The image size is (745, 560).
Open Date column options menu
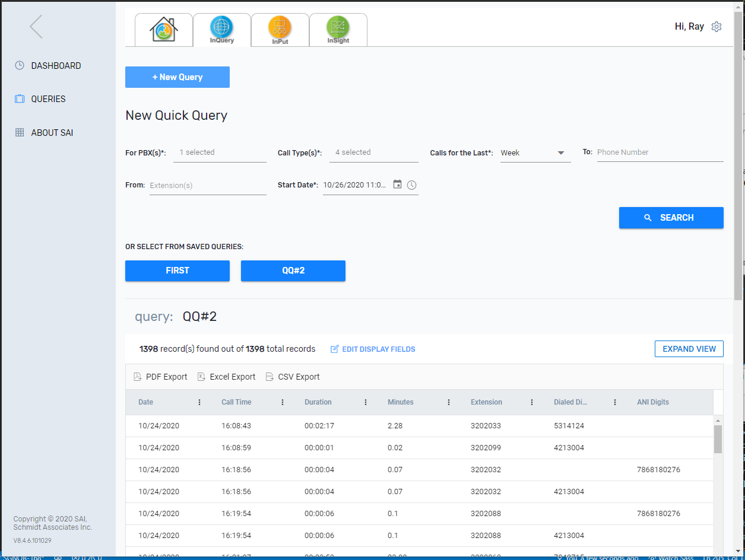[199, 402]
